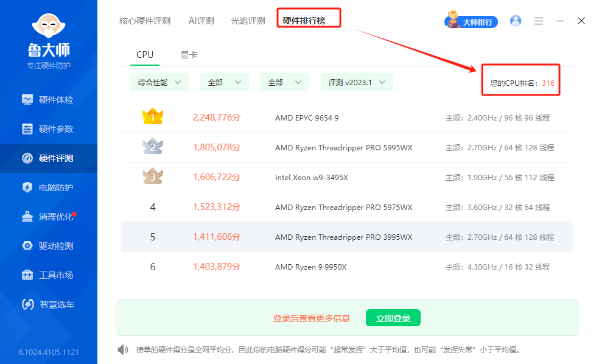
Task: Click the rank number 5
Action: click(153, 237)
